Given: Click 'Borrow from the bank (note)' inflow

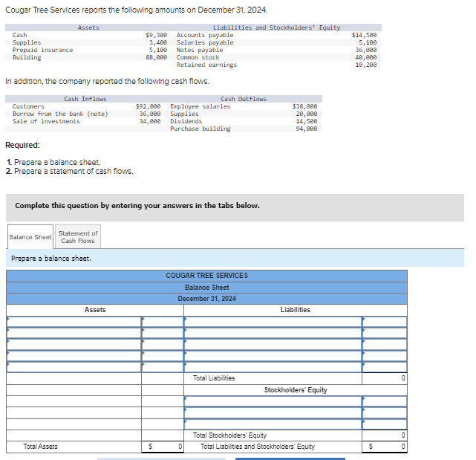Looking at the screenshot, I should (60, 114).
